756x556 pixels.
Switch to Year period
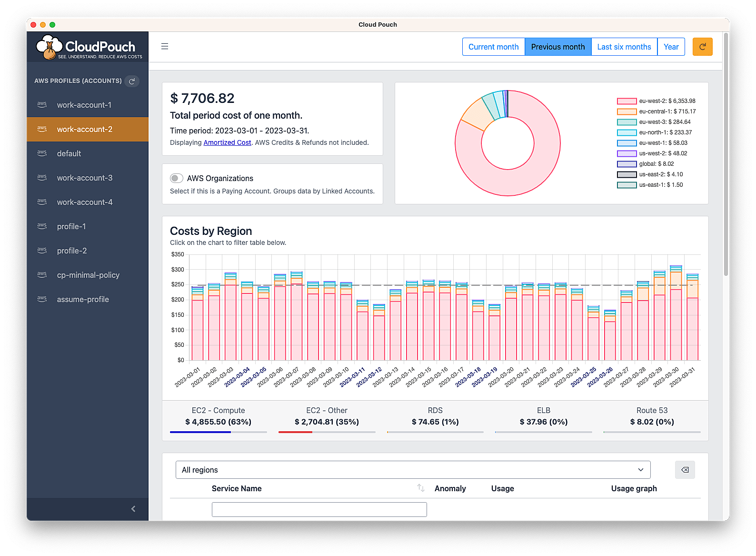tap(671, 47)
